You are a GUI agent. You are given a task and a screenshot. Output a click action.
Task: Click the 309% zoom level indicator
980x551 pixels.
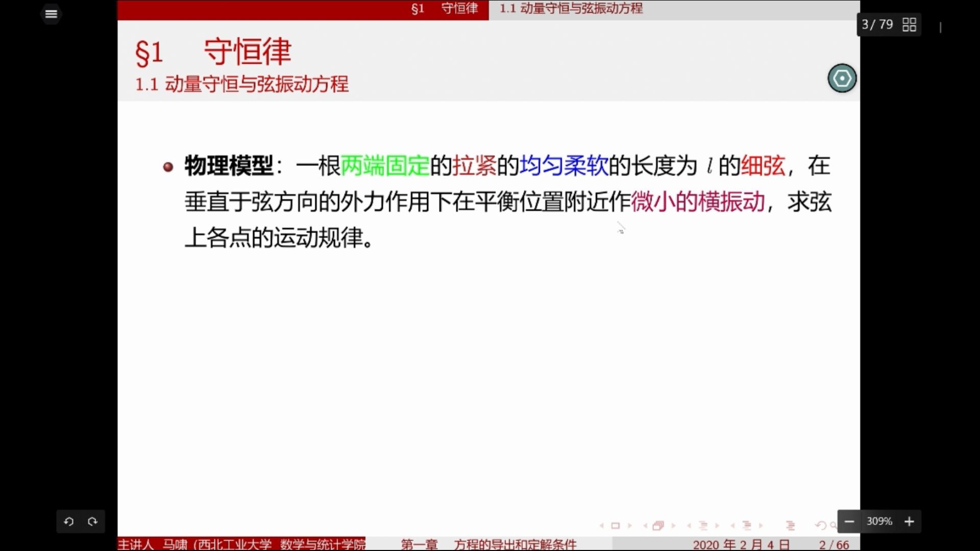[x=879, y=521]
